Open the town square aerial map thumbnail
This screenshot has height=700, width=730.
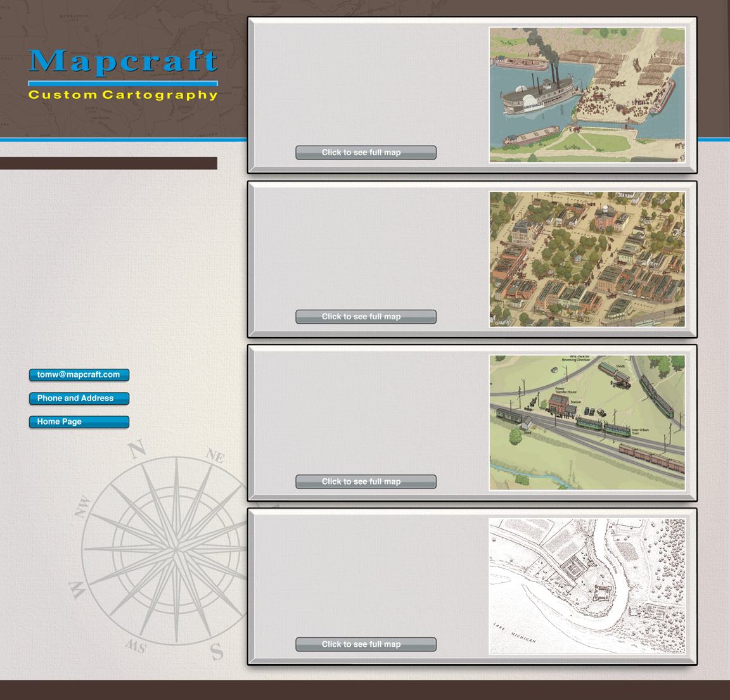coord(587,259)
